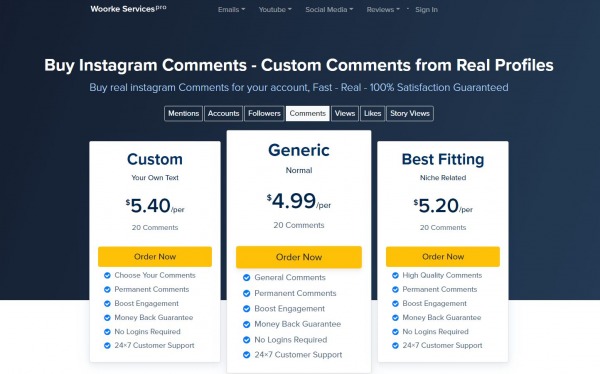Click the 'Niche Related' subtitle
Screen dimensions: 600x374
(x=443, y=178)
